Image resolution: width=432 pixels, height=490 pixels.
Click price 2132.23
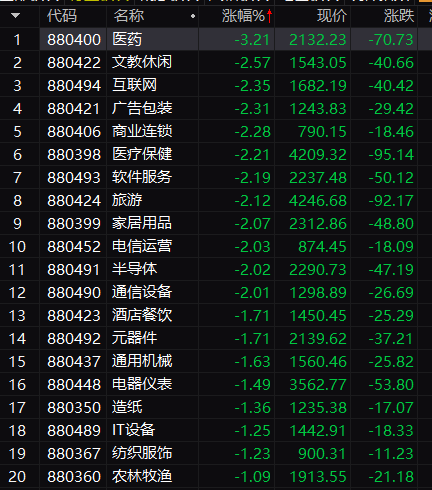(318, 40)
